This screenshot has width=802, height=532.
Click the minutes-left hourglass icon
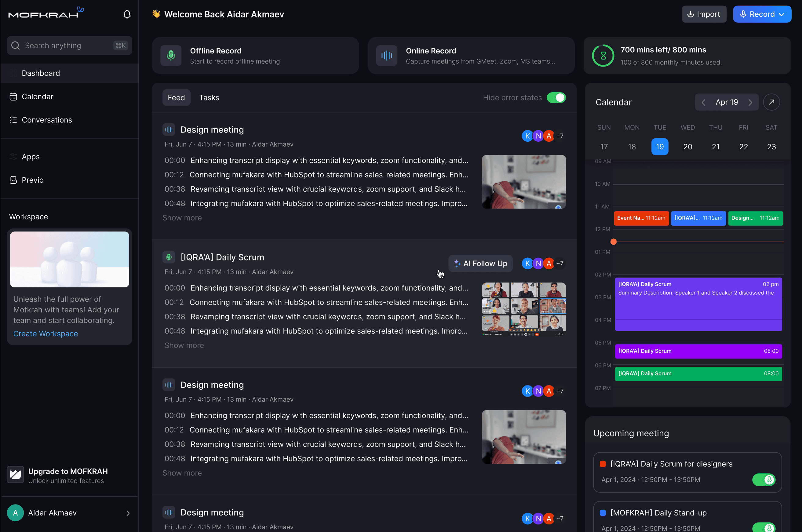click(603, 56)
